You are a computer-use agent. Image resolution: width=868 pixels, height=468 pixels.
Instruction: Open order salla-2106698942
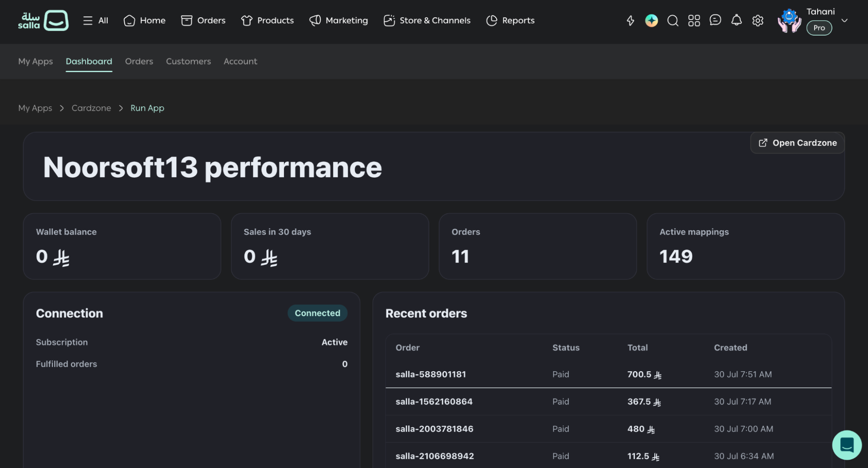tap(435, 456)
